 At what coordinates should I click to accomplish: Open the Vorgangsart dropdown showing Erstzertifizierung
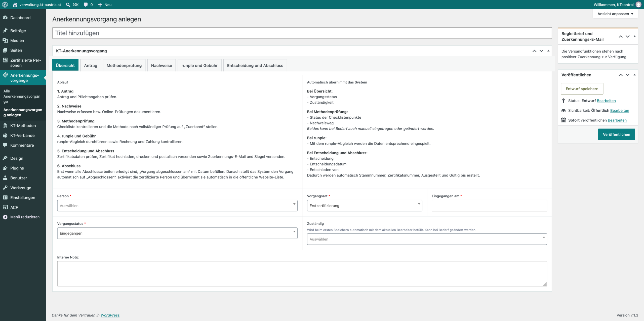click(x=364, y=206)
